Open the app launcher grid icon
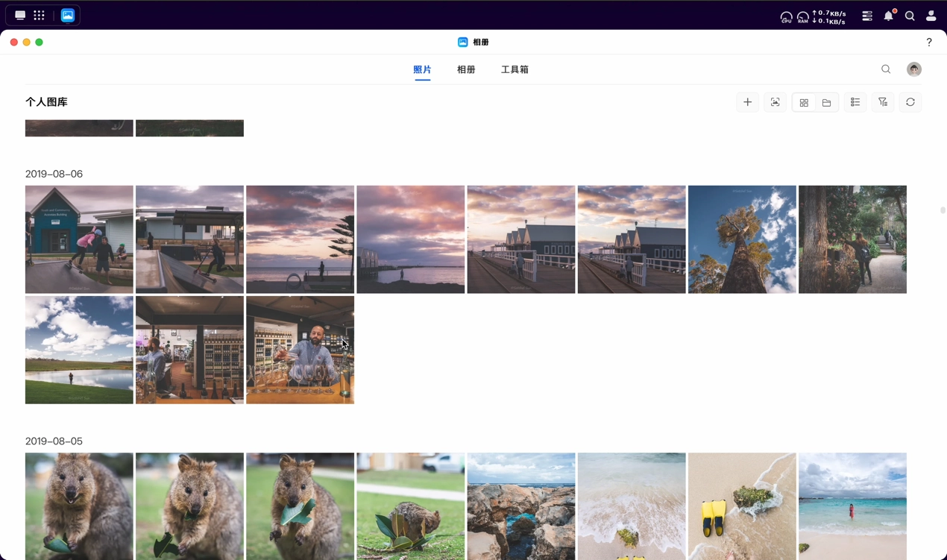Viewport: 947px width, 560px height. point(39,15)
